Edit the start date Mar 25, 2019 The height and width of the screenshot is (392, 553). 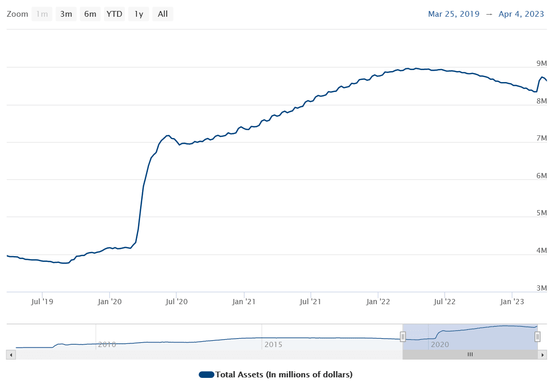pos(454,14)
